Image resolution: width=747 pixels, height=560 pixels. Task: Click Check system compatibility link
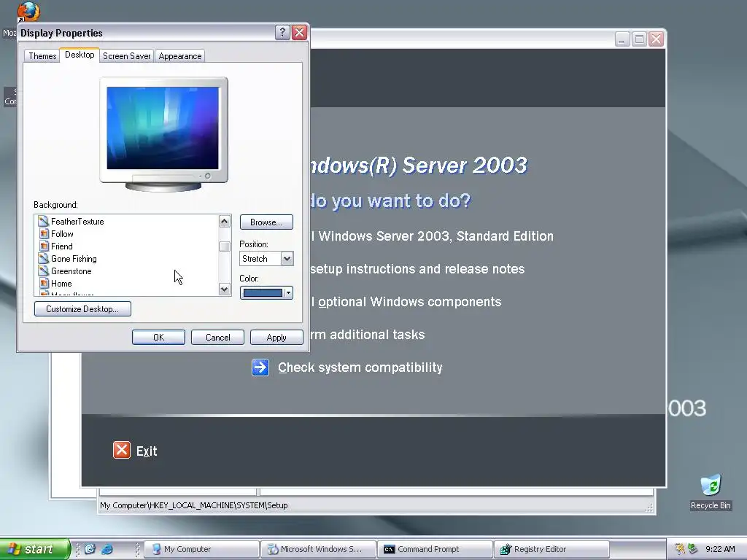click(x=360, y=367)
